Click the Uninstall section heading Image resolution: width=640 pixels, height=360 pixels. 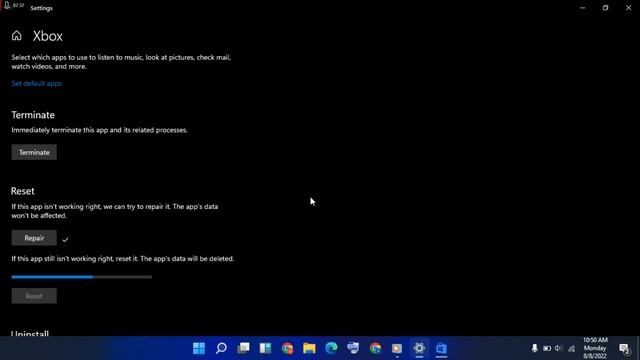click(x=30, y=333)
